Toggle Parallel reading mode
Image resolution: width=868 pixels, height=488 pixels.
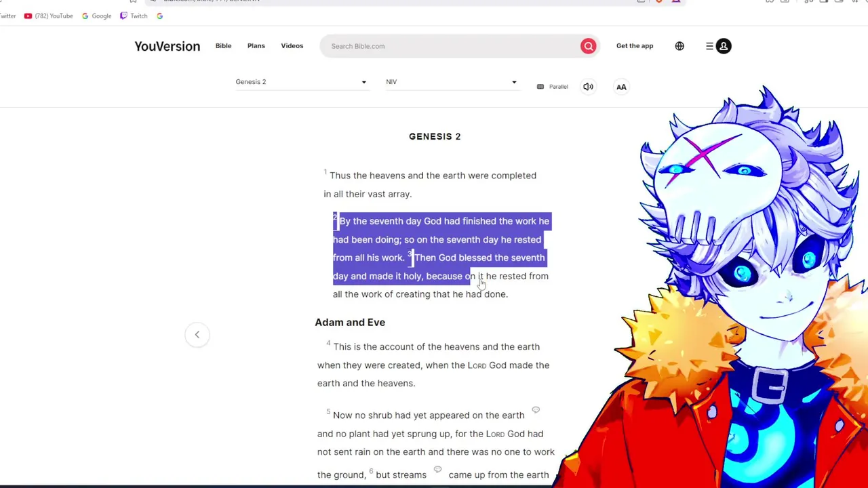coord(553,87)
